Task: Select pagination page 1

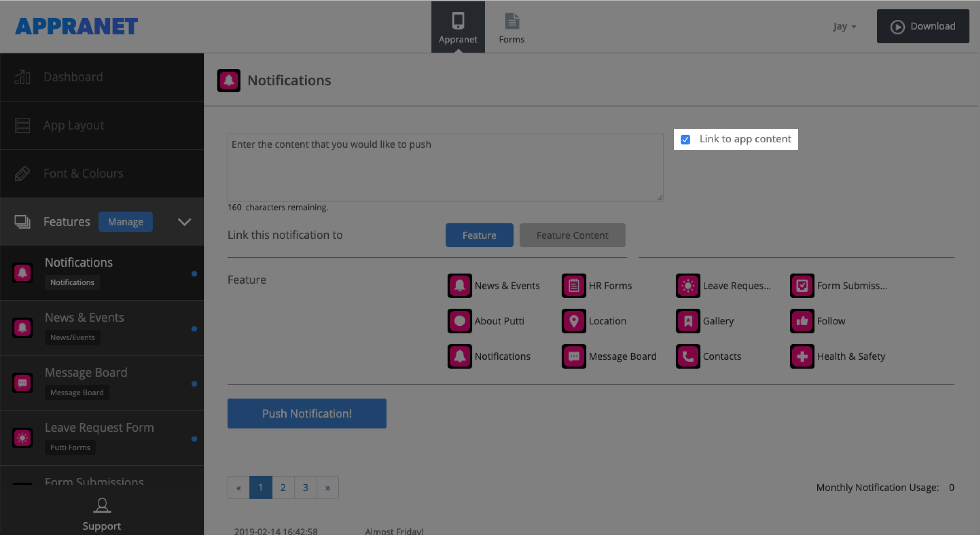Action: pos(261,487)
